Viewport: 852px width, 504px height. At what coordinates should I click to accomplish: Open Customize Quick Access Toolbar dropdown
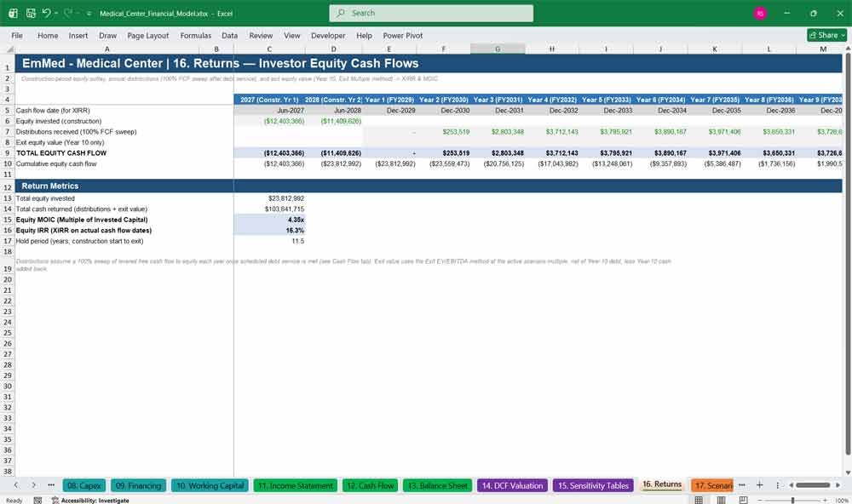pyautogui.click(x=89, y=14)
